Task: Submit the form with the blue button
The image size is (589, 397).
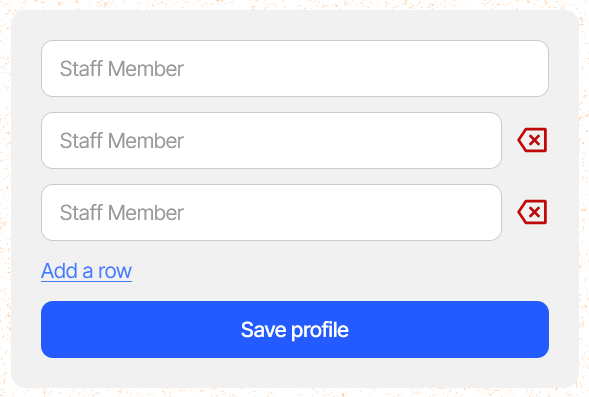Action: click(x=295, y=329)
